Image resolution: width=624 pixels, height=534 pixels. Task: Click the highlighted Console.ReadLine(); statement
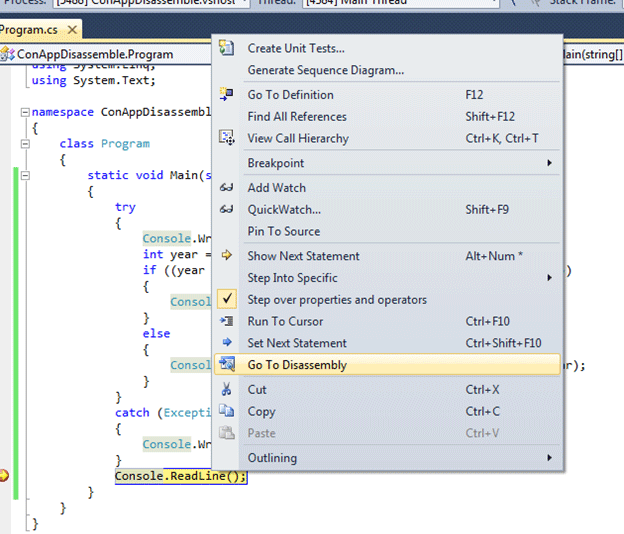(181, 476)
